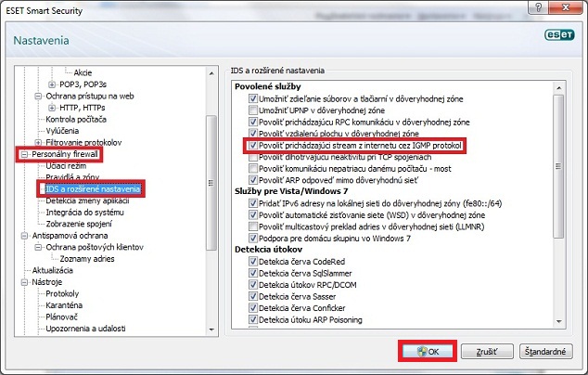Click the options list scroll-down arrow

[x=558, y=322]
